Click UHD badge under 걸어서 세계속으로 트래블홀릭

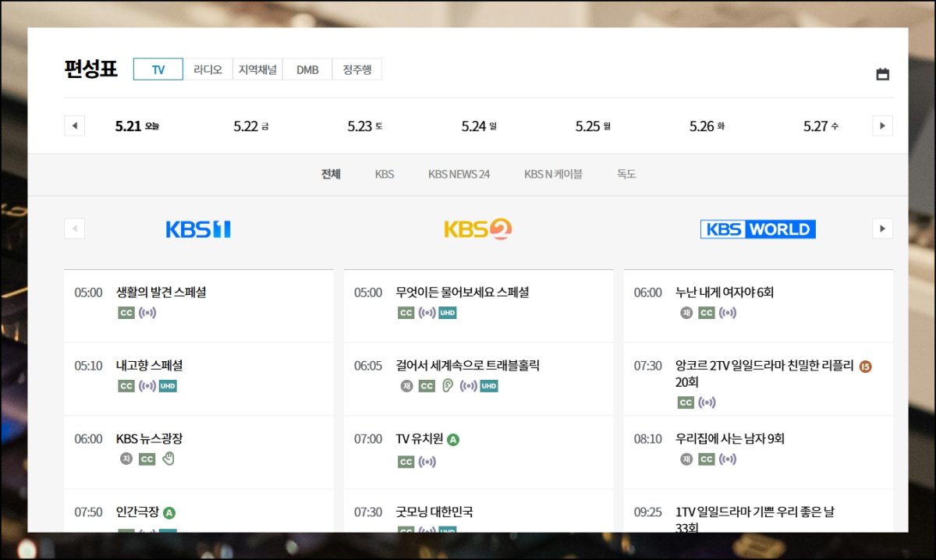click(489, 386)
